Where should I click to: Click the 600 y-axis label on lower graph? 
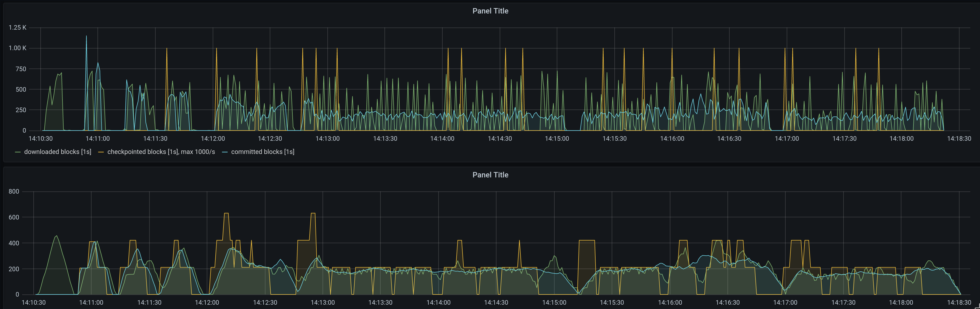coord(14,217)
